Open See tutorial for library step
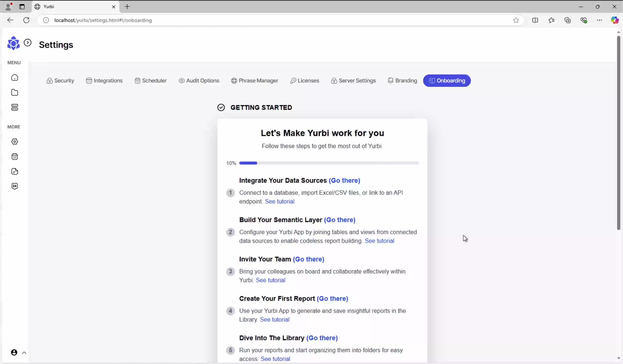The height and width of the screenshot is (364, 623). (275, 359)
